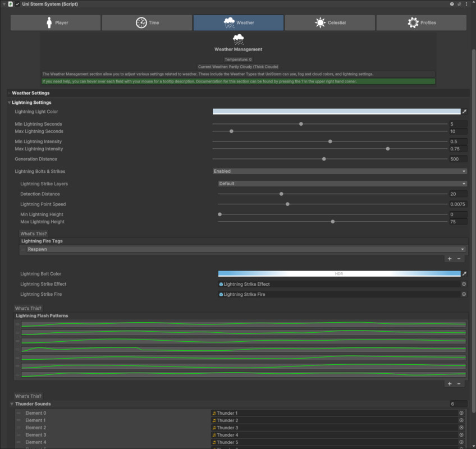The height and width of the screenshot is (449, 476).
Task: Collapse the Lightning Settings foldout
Action: click(9, 102)
